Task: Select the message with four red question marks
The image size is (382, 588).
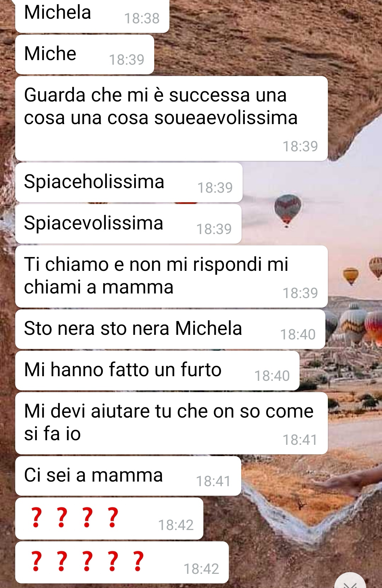Action: 109,518
